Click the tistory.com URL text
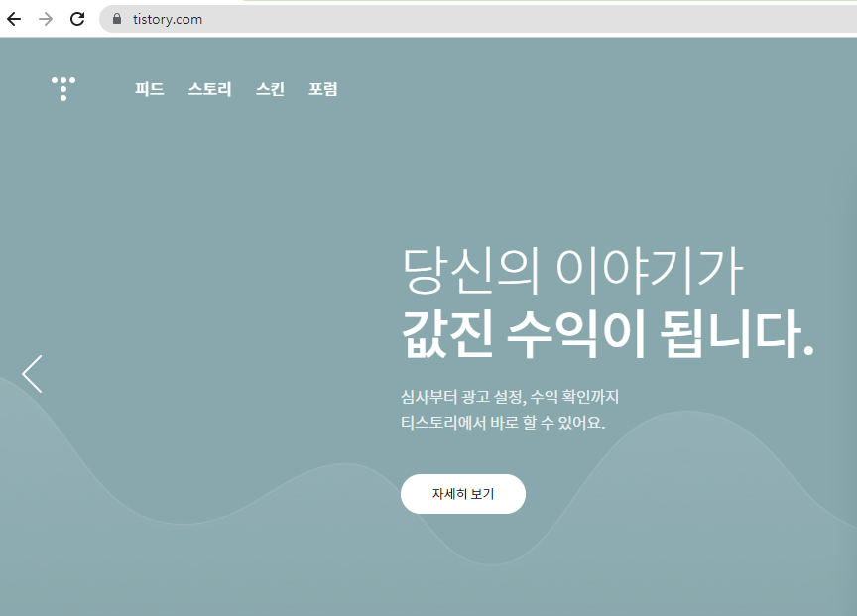This screenshot has height=616, width=857. 167,18
